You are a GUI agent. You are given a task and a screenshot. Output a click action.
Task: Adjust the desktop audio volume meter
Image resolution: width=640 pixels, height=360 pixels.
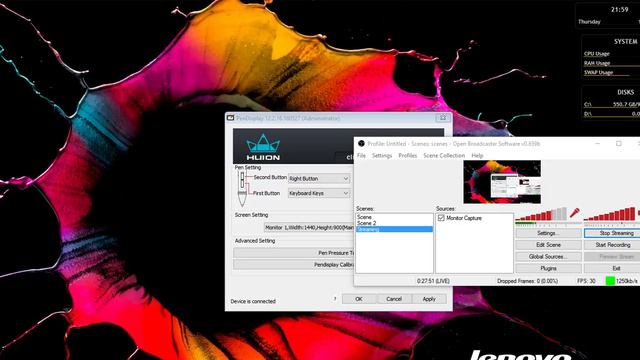point(610,215)
